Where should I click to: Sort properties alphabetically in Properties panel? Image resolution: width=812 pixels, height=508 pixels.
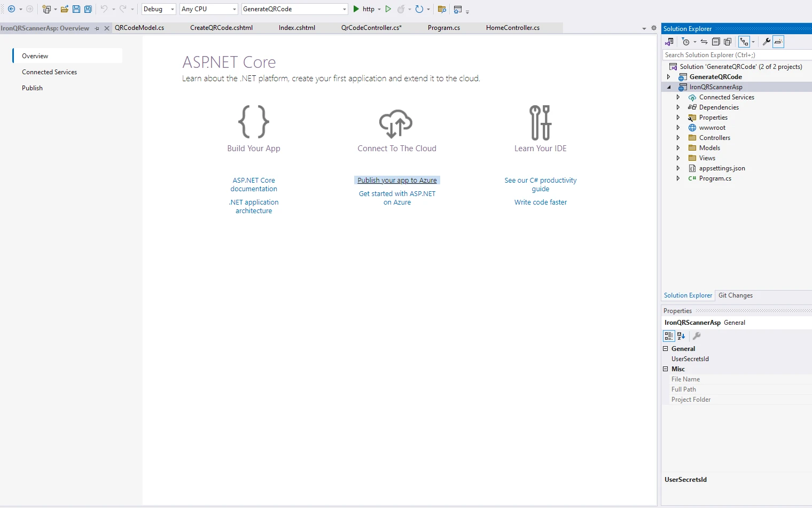[x=681, y=336]
